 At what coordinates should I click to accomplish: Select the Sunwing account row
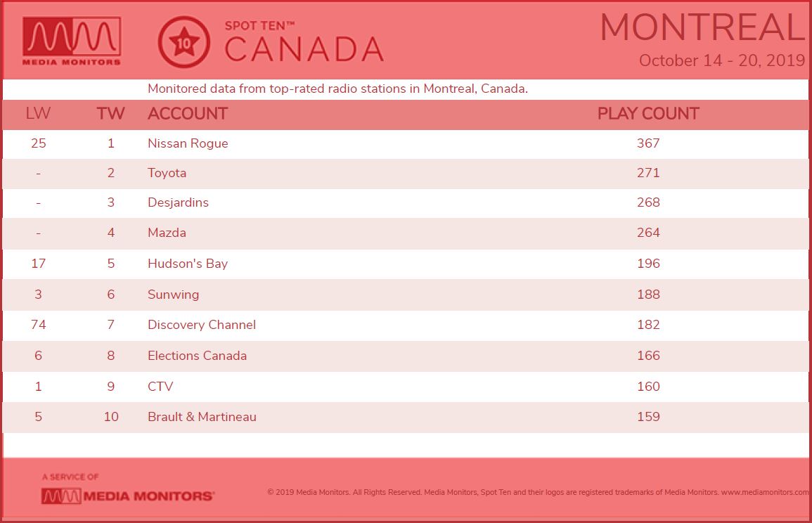406,295
